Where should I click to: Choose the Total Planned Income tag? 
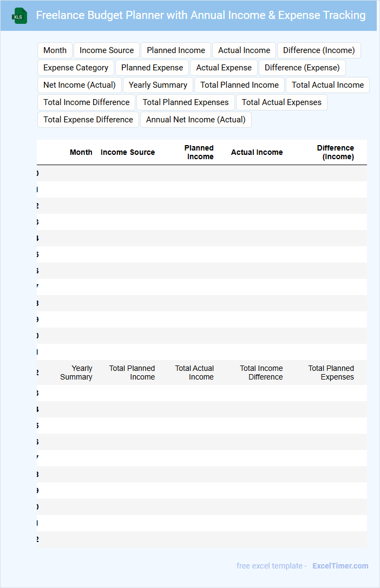239,85
